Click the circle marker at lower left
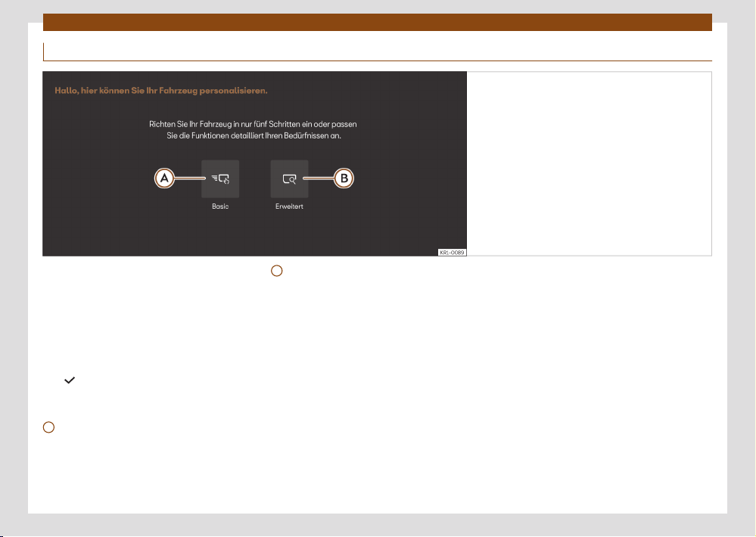Image resolution: width=756 pixels, height=537 pixels. point(48,427)
